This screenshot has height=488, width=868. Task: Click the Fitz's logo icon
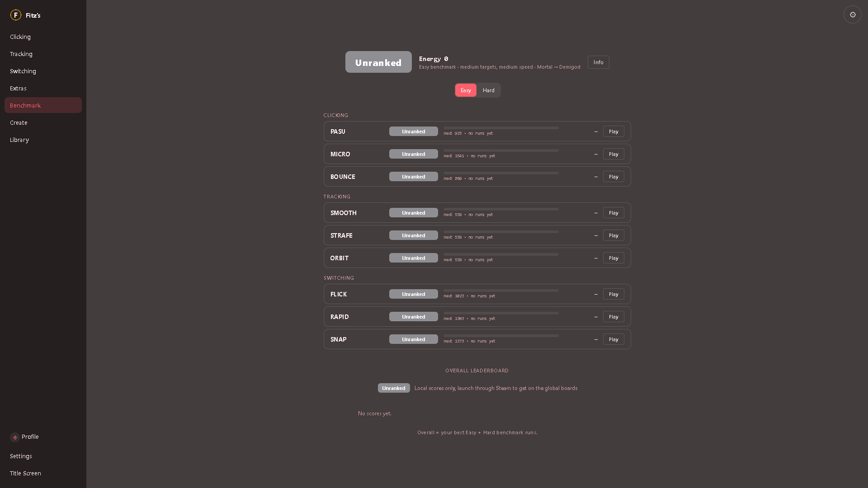pos(16,15)
